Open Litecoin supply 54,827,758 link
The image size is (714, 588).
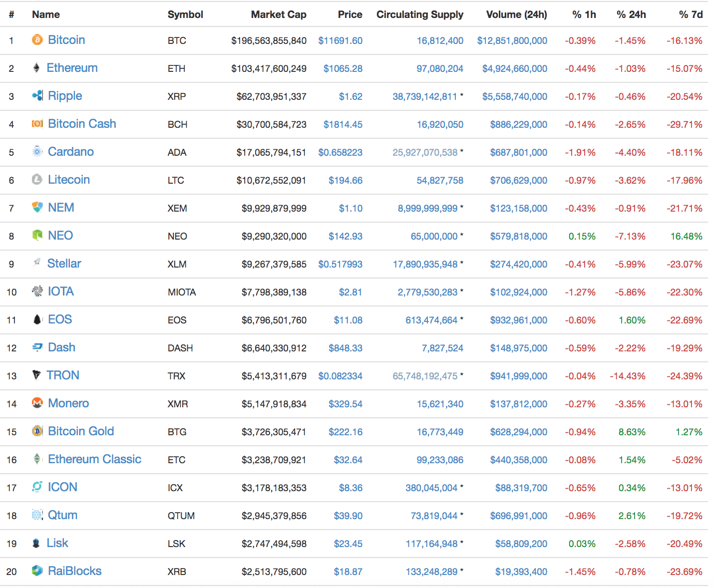[440, 180]
